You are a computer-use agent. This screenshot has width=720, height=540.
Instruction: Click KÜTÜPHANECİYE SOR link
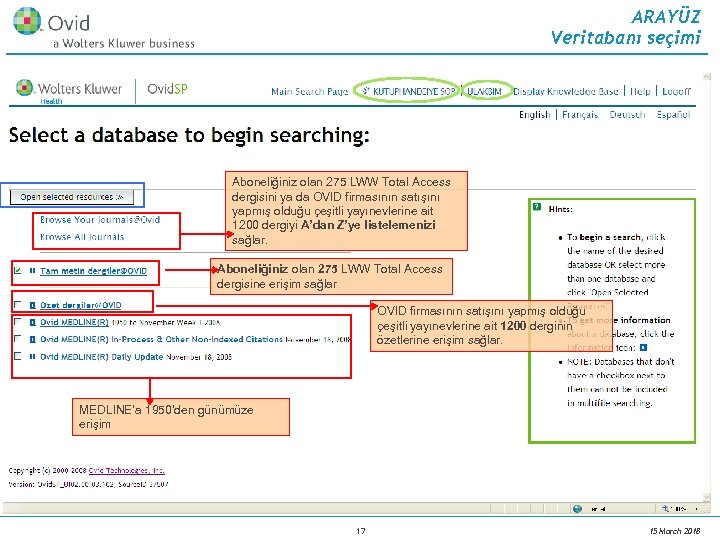click(x=409, y=91)
